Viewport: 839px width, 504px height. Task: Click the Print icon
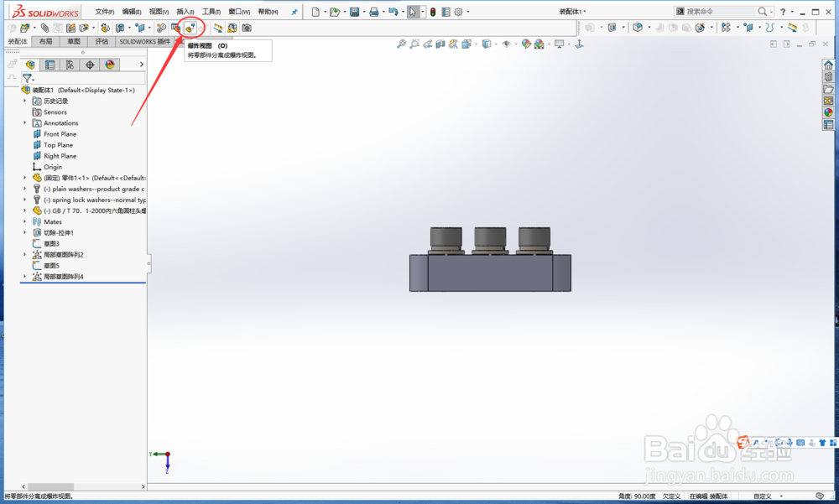pos(373,12)
